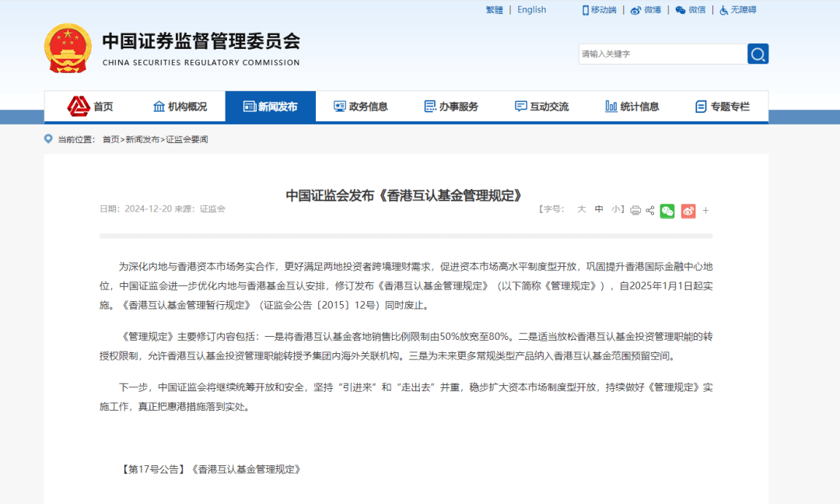Click the blue search magnifier button
The width and height of the screenshot is (840, 504).
[x=758, y=54]
